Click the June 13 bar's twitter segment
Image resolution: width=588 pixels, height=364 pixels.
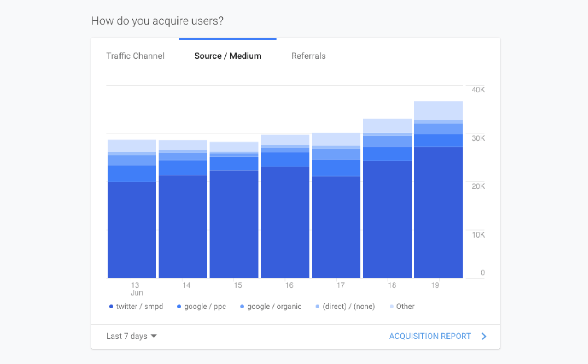click(132, 230)
